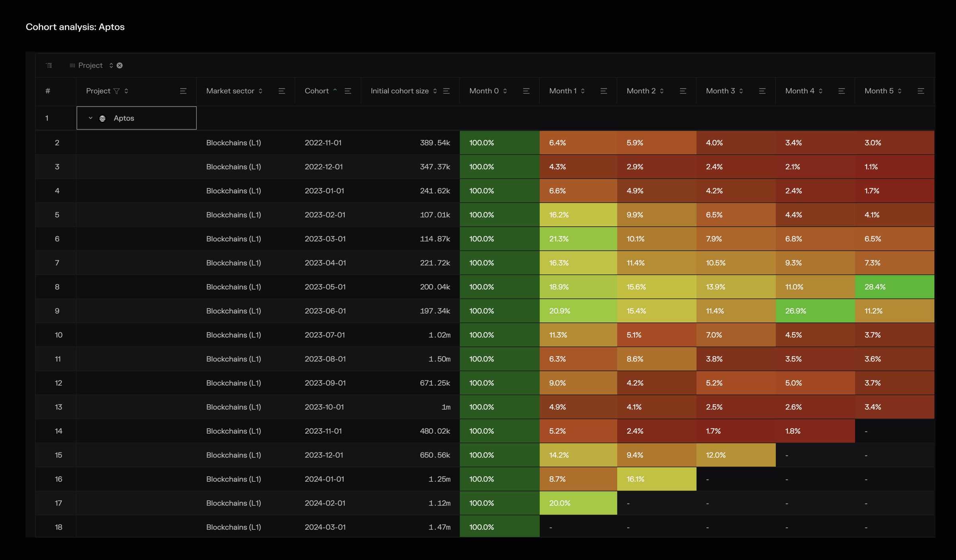
Task: Click the 2023-05-01 cohort cell
Action: click(x=325, y=287)
